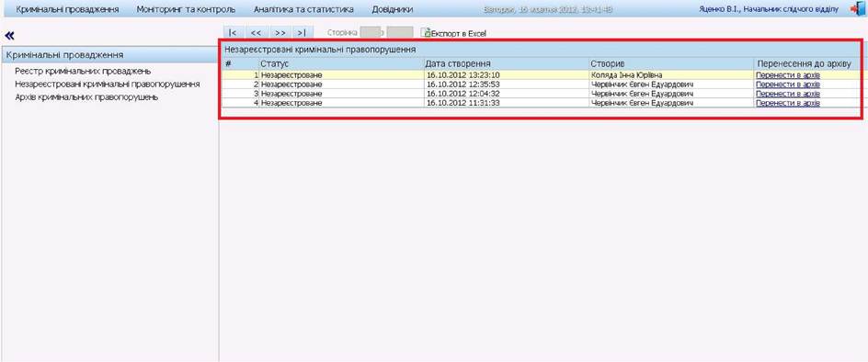Click the logout door icon
Screen dimensions: 868x362
tap(857, 9)
